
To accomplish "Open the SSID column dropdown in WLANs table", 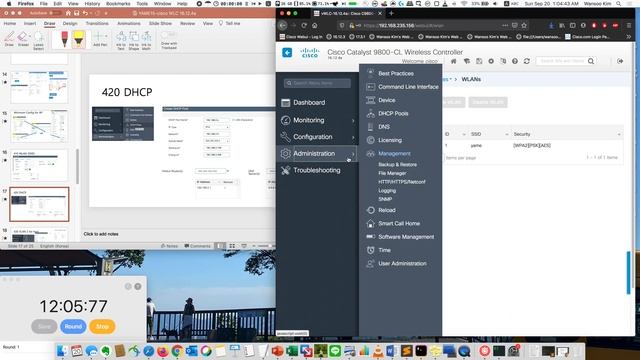I will pyautogui.click(x=507, y=134).
